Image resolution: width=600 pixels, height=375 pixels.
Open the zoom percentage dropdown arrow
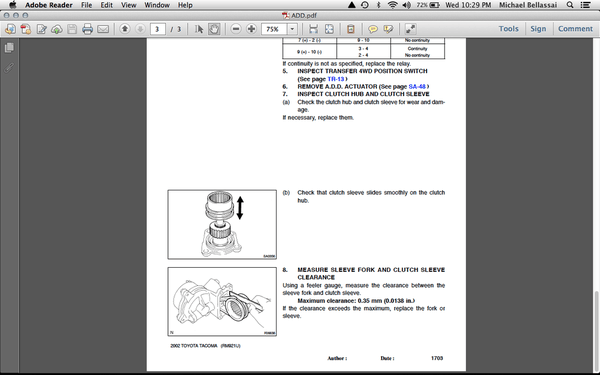coord(292,29)
